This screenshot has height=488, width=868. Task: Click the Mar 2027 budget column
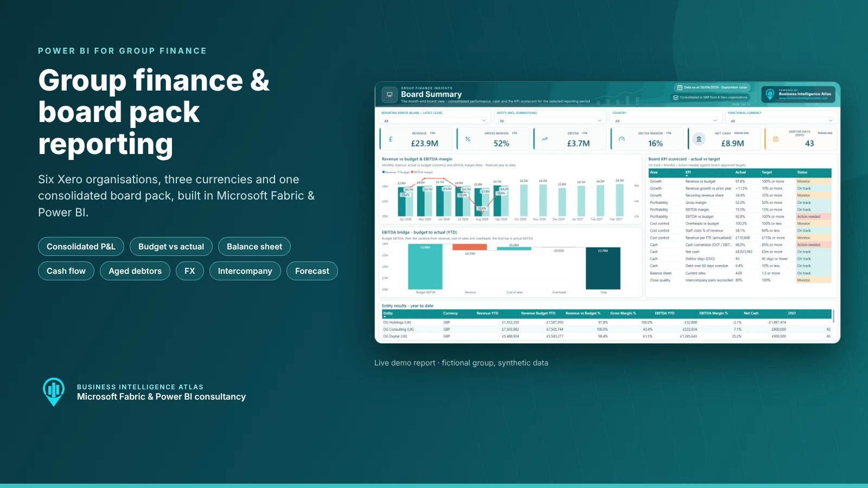[x=620, y=200]
